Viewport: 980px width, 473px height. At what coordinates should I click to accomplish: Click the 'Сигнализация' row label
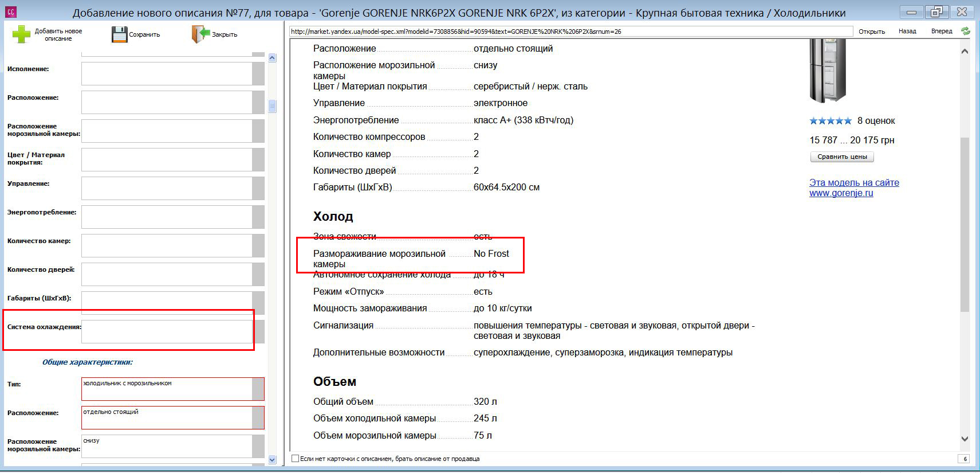tap(343, 326)
